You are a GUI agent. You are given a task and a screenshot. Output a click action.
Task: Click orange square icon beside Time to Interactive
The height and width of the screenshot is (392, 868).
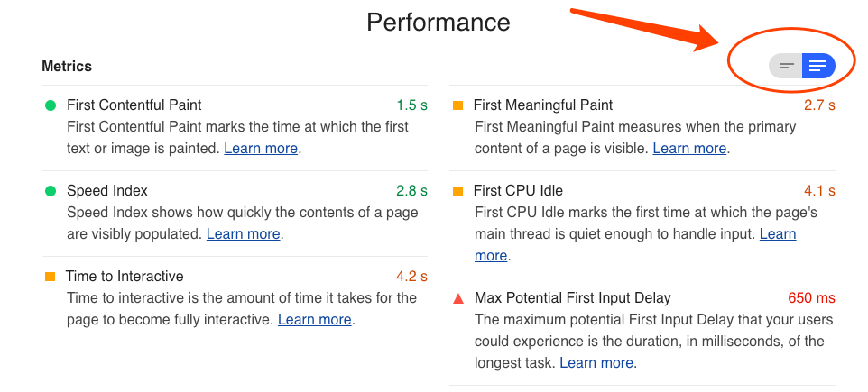point(51,277)
